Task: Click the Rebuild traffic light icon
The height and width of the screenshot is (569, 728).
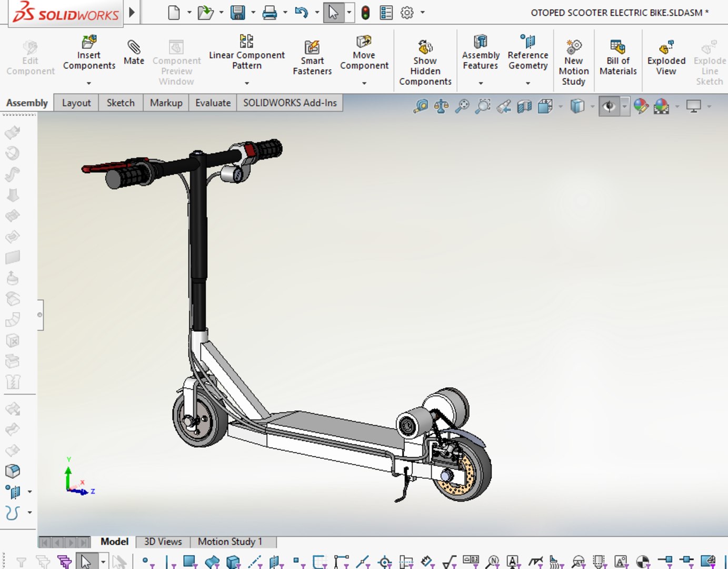Action: pos(365,13)
